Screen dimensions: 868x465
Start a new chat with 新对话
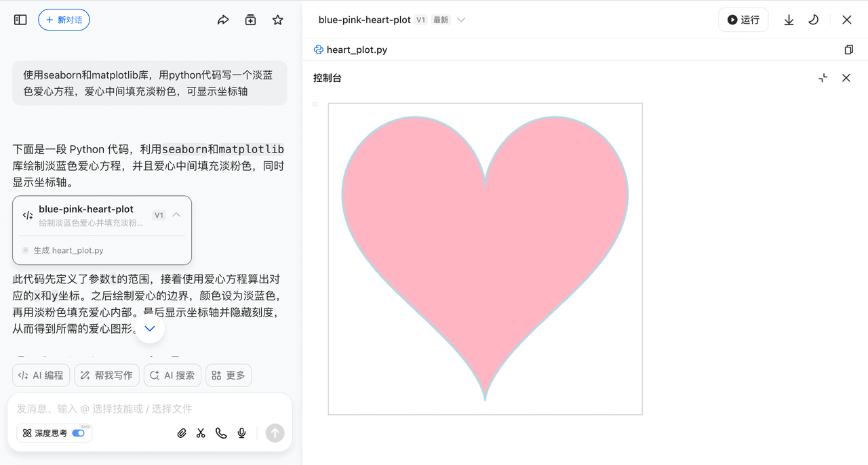(x=64, y=20)
